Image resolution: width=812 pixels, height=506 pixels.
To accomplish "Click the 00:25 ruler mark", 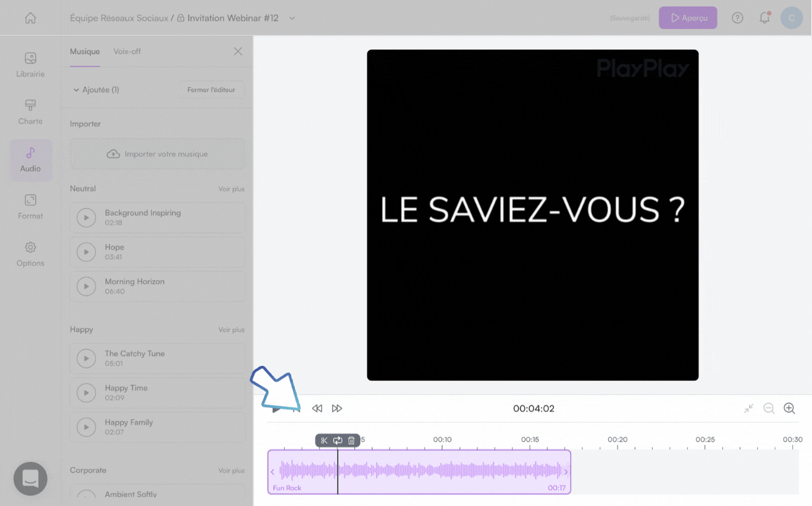I will (705, 440).
